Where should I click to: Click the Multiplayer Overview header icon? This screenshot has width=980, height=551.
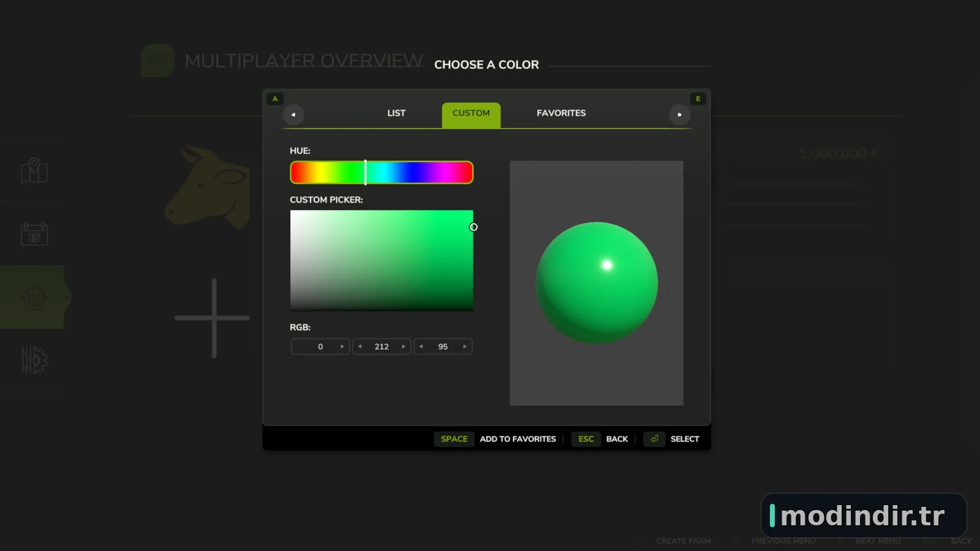[157, 60]
